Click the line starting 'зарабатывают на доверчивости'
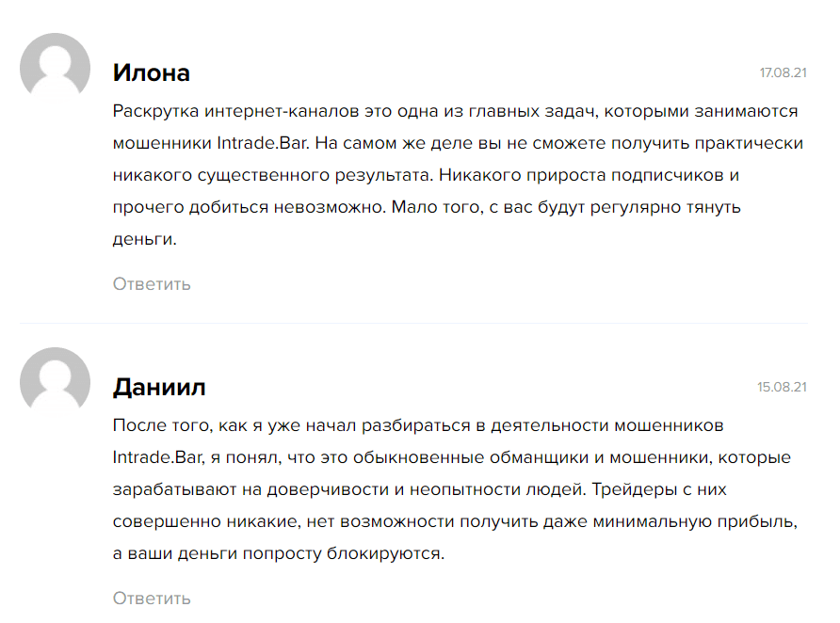 pos(419,489)
